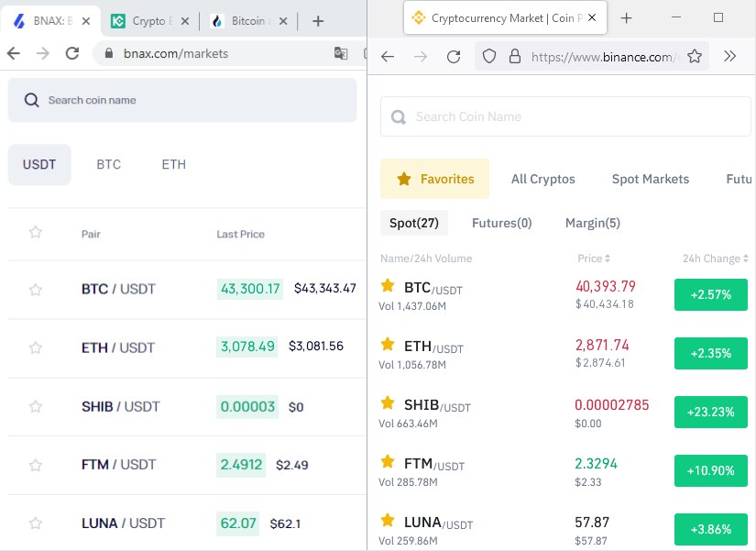Screen dimensions: 756x551
Task: Bookmark the Binance page with star icon
Action: coord(695,57)
